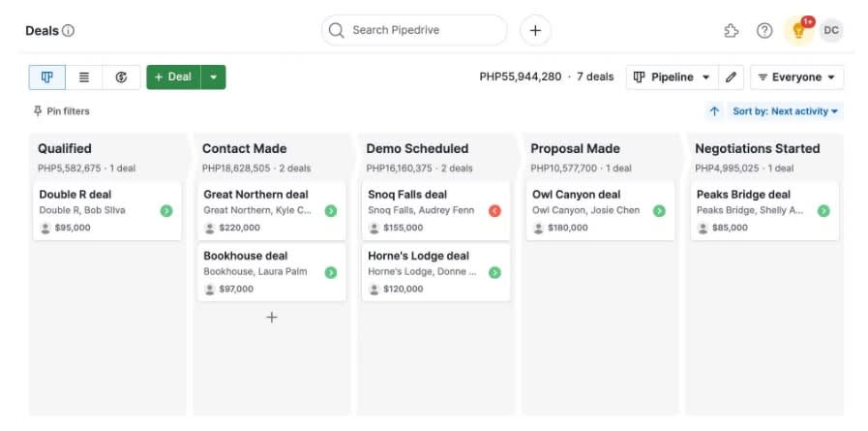Click owner avatar on Peaks Bridge deal

[703, 228]
